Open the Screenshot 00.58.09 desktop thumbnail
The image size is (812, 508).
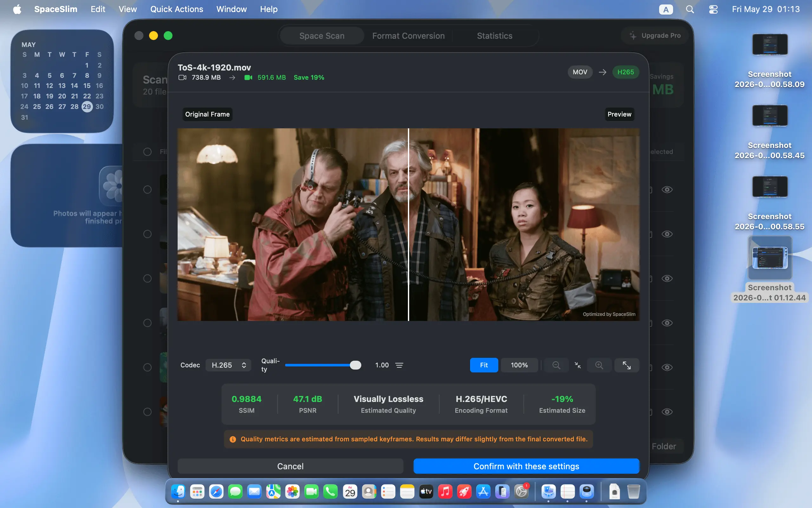pos(769,44)
